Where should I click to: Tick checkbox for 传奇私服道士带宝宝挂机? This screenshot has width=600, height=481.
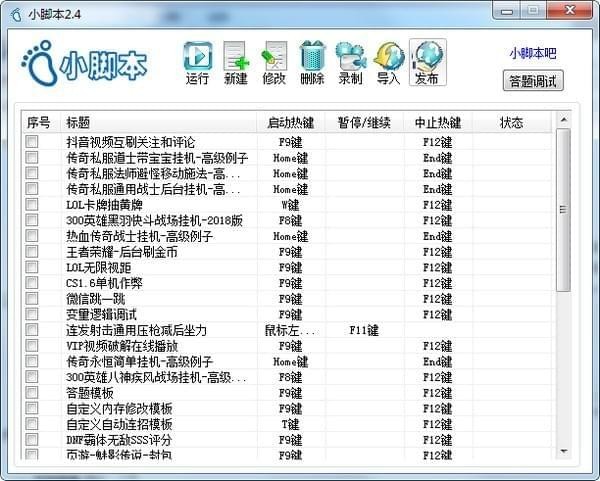[x=32, y=157]
